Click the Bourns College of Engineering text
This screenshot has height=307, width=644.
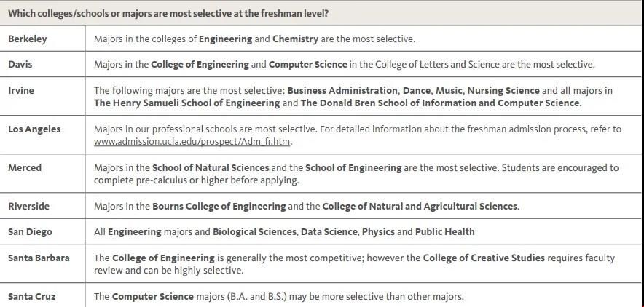tap(219, 206)
